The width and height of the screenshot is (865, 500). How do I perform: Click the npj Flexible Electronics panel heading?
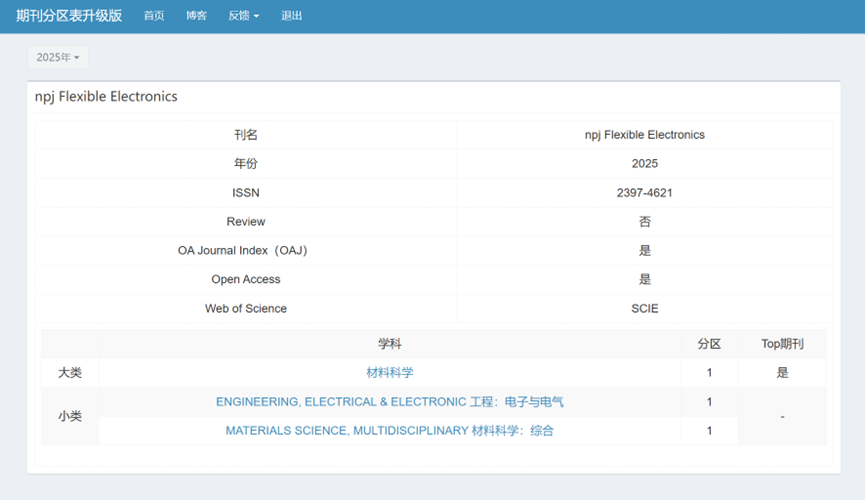click(106, 97)
